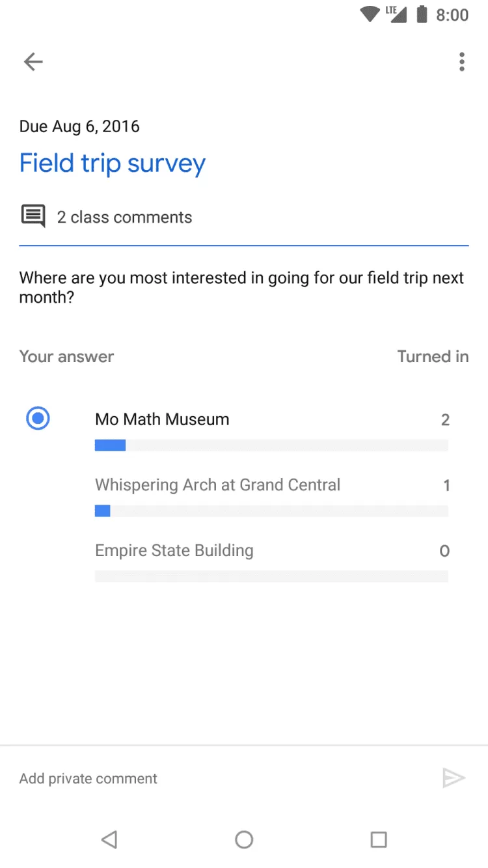Tap the back arrow icon
The width and height of the screenshot is (488, 868).
point(33,62)
